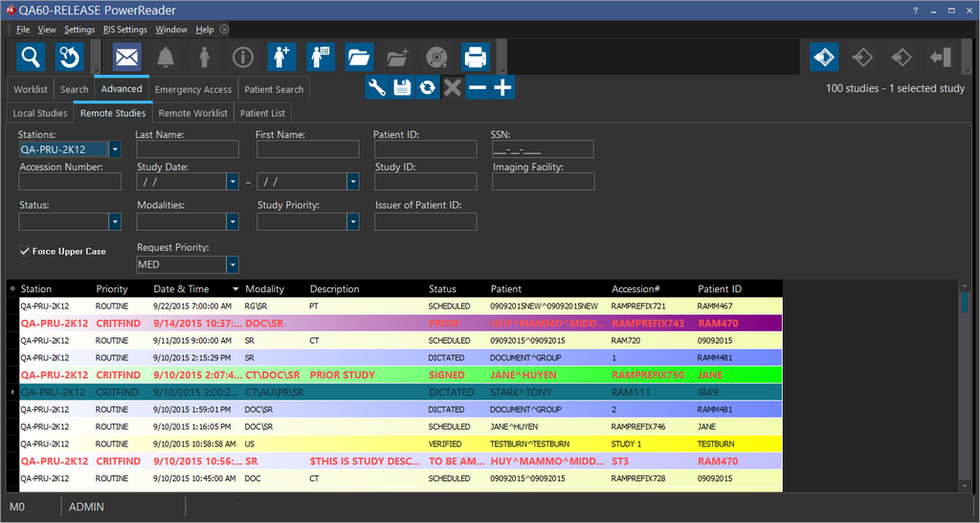Expand the Request Priority dropdown
The width and height of the screenshot is (980, 523).
(233, 264)
